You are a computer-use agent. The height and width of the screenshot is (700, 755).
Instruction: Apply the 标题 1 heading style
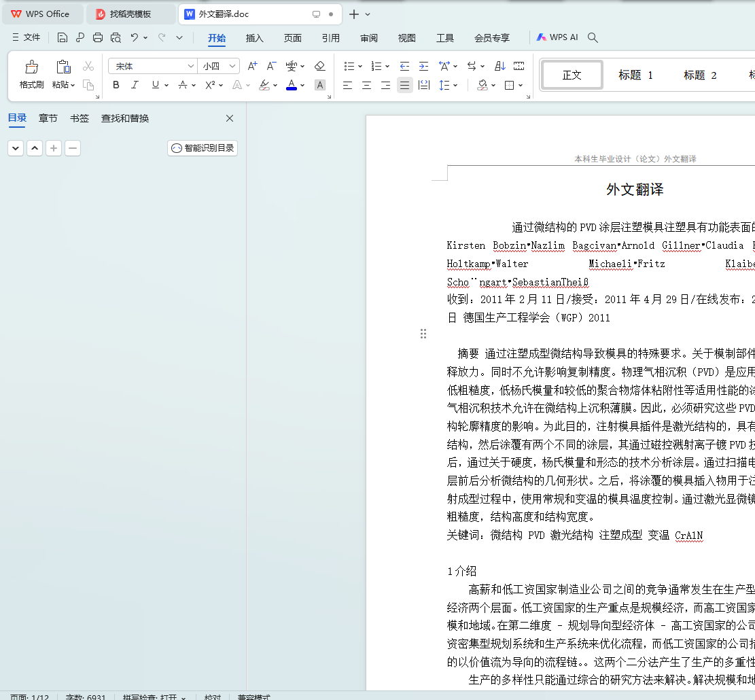(635, 75)
